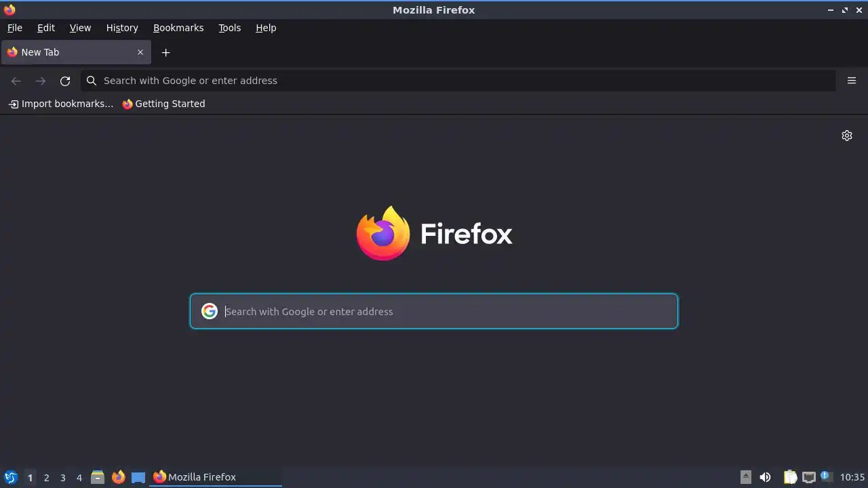Open the volume speaker tray icon
This screenshot has width=868, height=488.
point(765,477)
